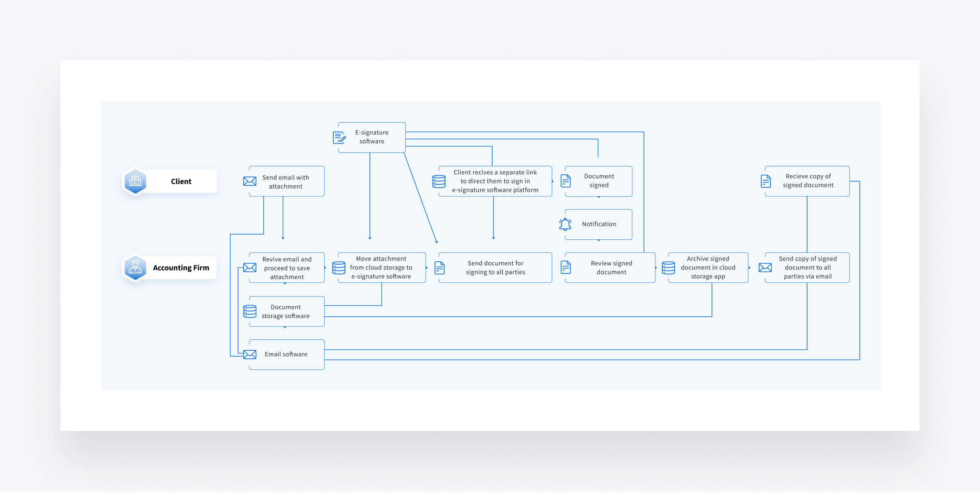980x499 pixels.
Task: Click the Send document for signing box
Action: (495, 268)
